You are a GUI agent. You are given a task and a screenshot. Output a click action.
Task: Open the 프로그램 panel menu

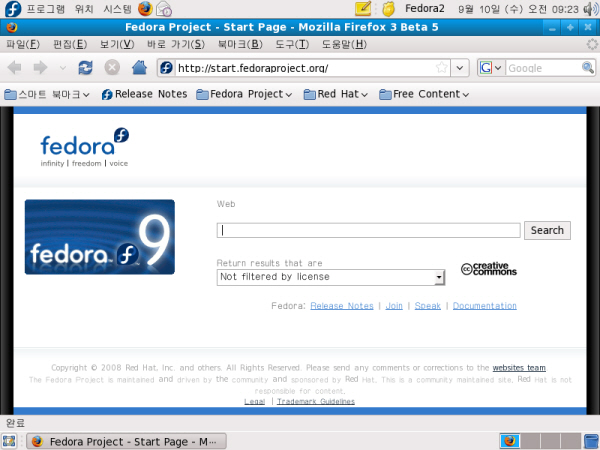(46, 9)
